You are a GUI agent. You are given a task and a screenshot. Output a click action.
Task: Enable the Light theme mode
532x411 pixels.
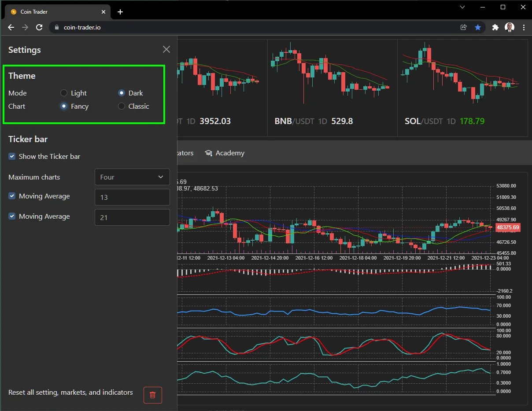coord(63,93)
